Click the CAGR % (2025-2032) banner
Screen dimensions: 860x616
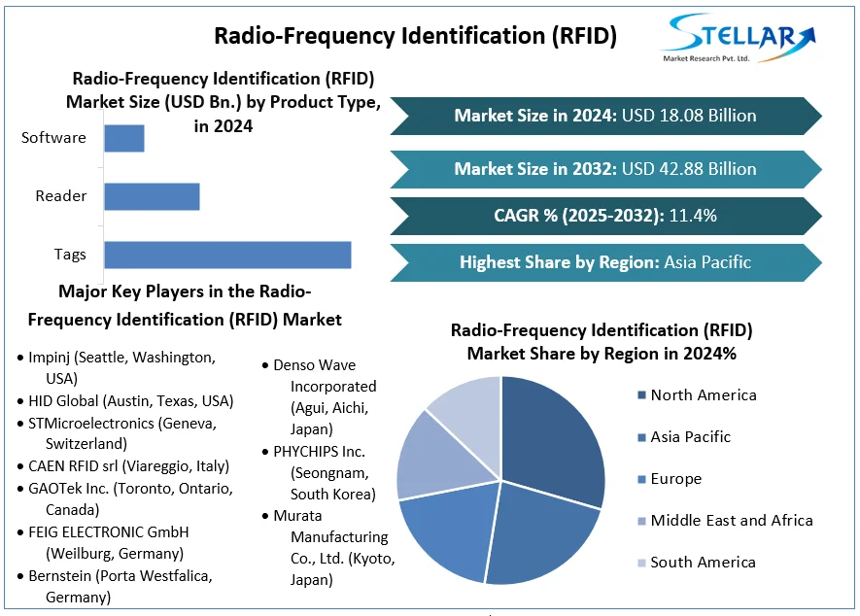[604, 216]
